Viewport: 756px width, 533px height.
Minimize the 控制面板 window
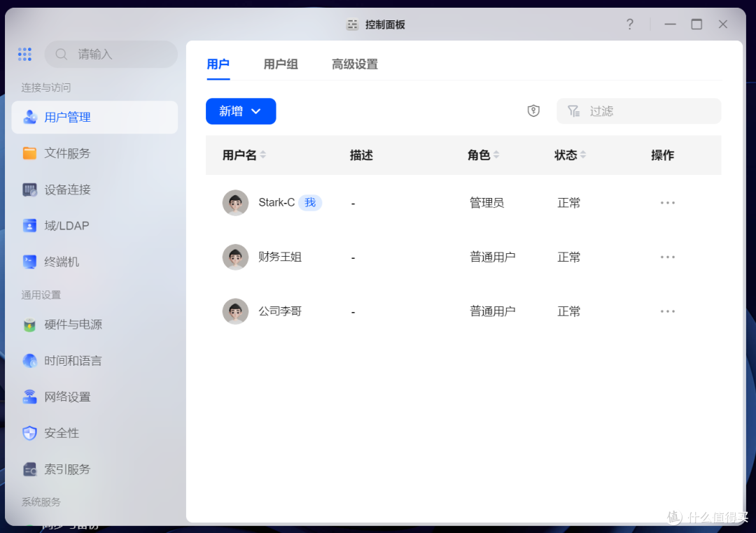670,24
